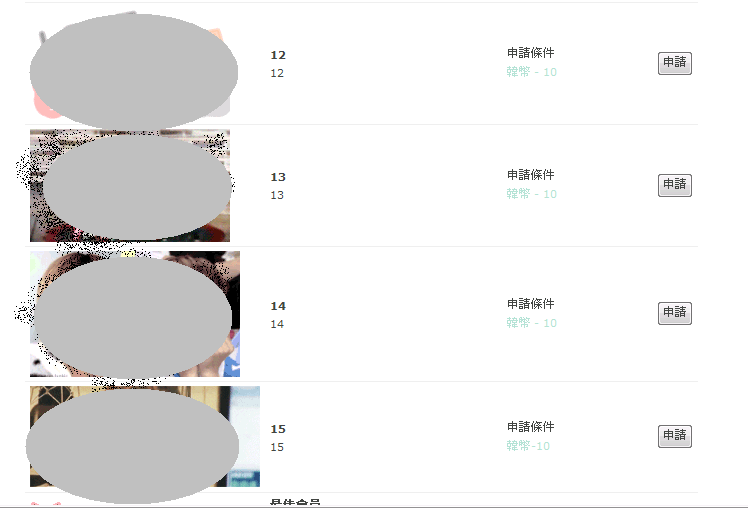Click the thumbnail picture for item 15

tap(145, 436)
